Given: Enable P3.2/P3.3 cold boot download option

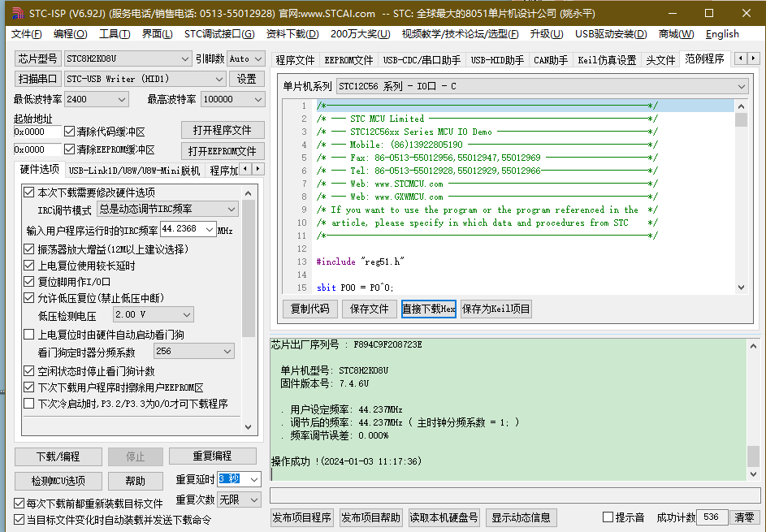Looking at the screenshot, I should coord(28,404).
